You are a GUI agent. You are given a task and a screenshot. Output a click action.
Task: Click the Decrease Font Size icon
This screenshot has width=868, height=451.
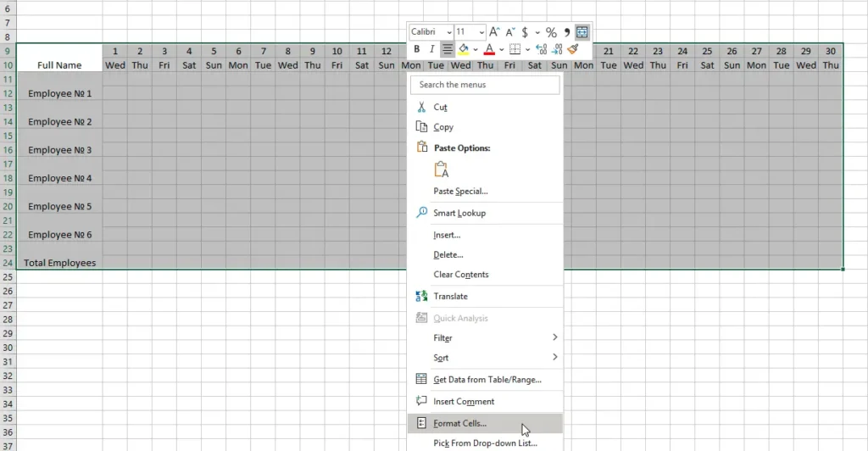(509, 32)
